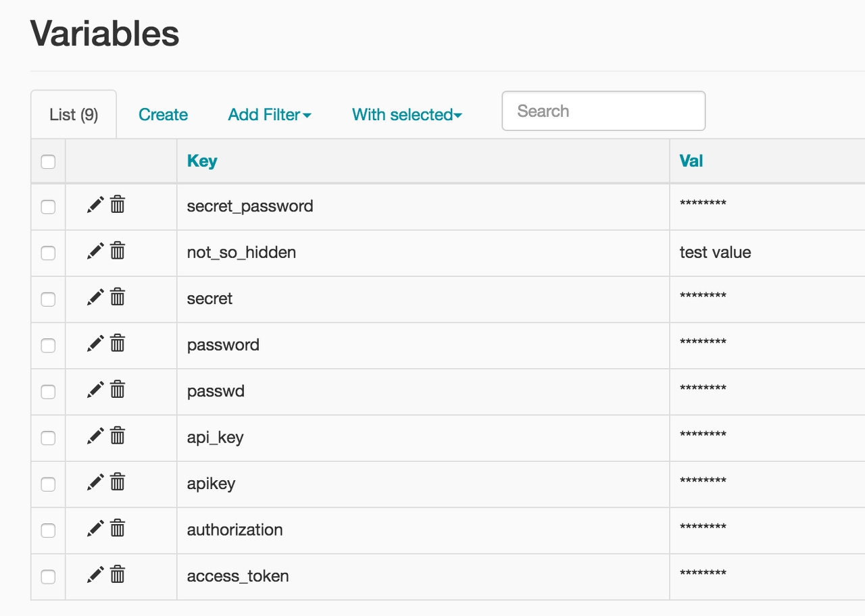Tick the access_token row checkbox
Screen dimensions: 865x616
[x=48, y=576]
